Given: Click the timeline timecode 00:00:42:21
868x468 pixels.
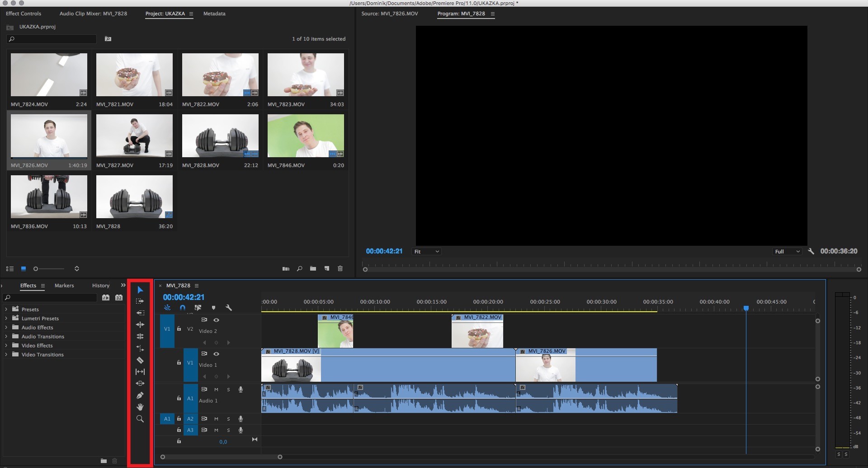Looking at the screenshot, I should pos(184,297).
